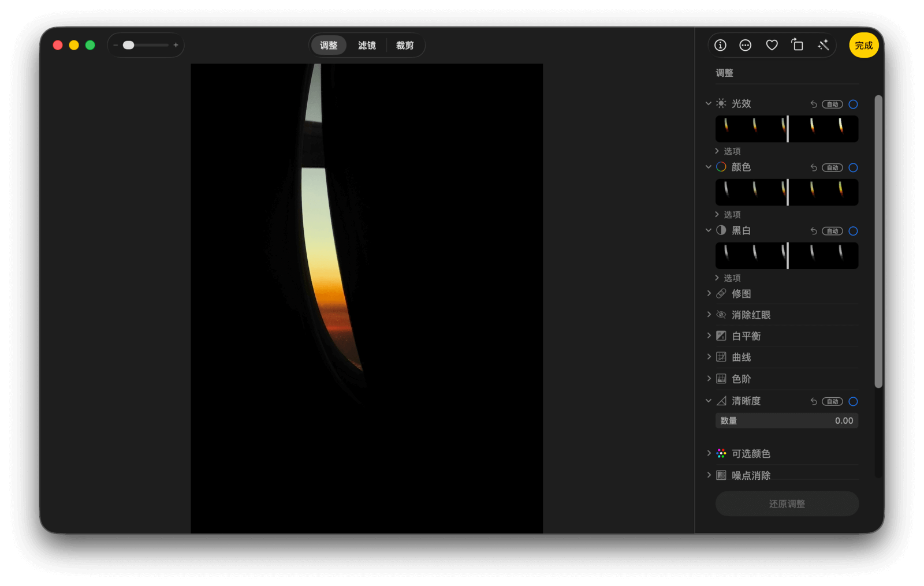Click the yellow 完成 button

[x=863, y=46]
